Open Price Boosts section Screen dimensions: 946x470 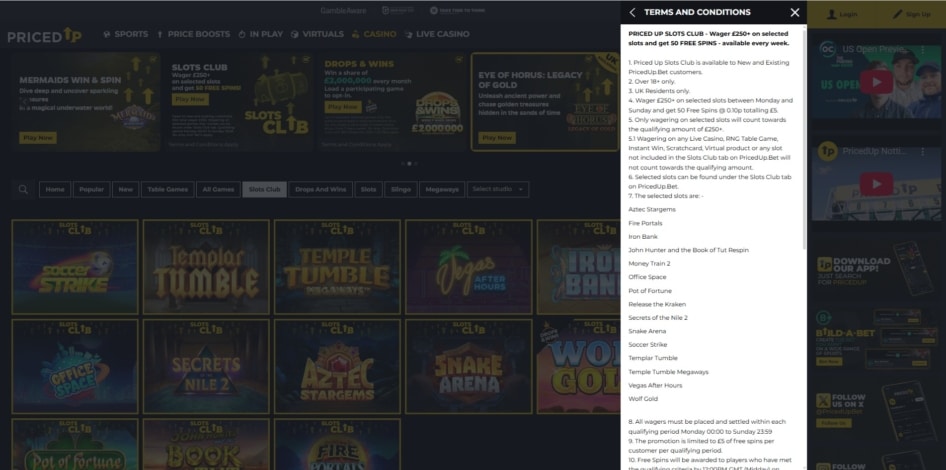[x=193, y=34]
